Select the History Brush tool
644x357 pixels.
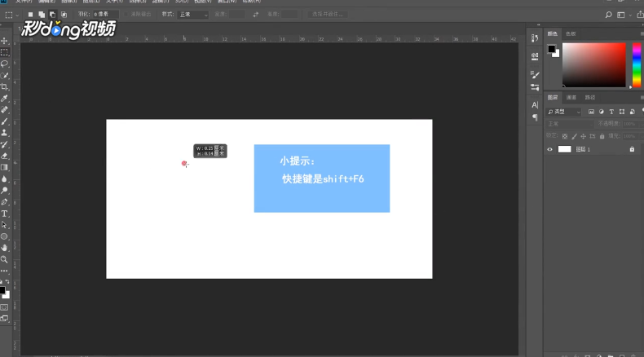[x=5, y=144]
